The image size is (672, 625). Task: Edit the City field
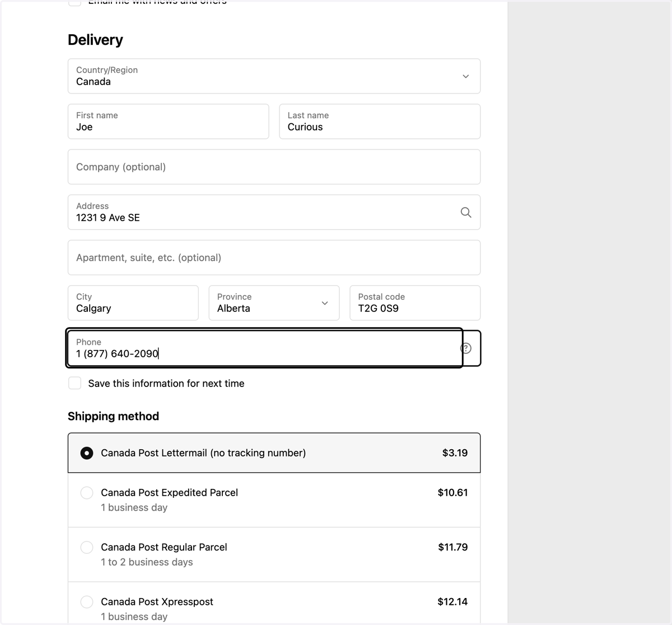133,303
